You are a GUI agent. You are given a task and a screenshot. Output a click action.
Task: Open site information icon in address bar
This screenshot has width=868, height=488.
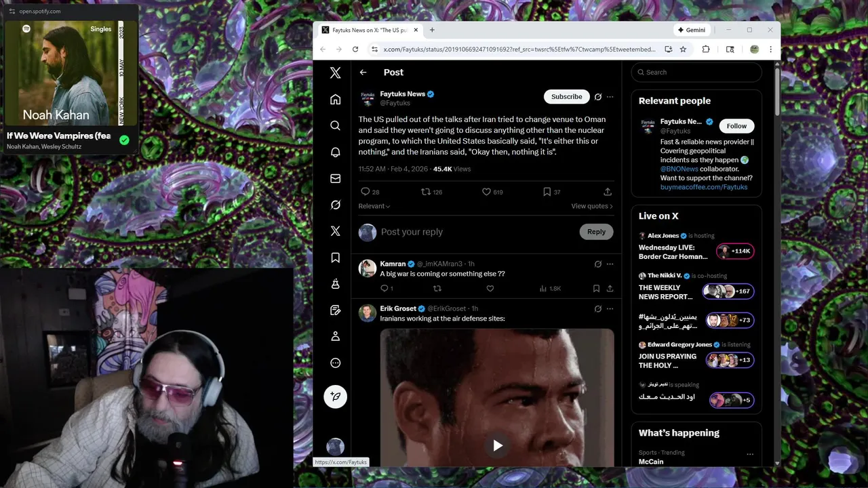[x=374, y=49]
